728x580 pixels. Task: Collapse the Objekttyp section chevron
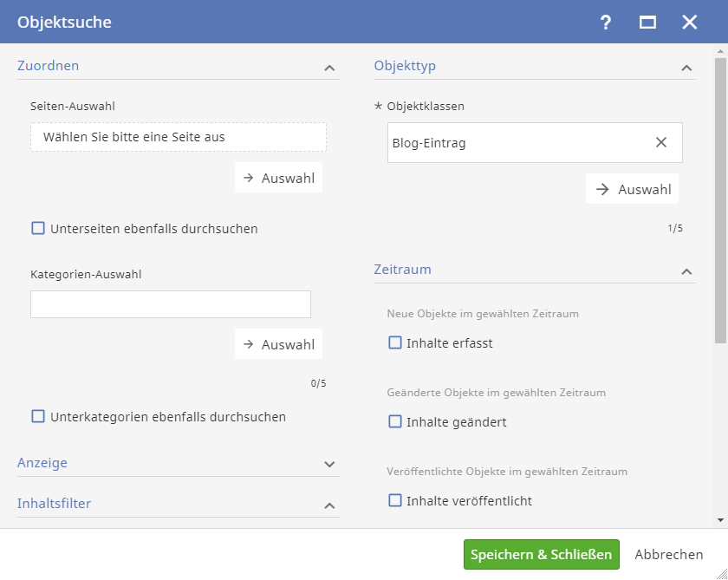[x=686, y=67]
